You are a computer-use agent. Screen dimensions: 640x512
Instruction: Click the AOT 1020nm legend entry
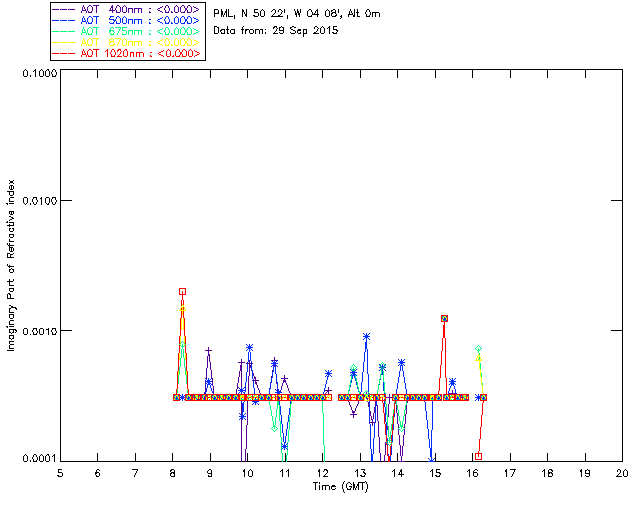(127, 53)
